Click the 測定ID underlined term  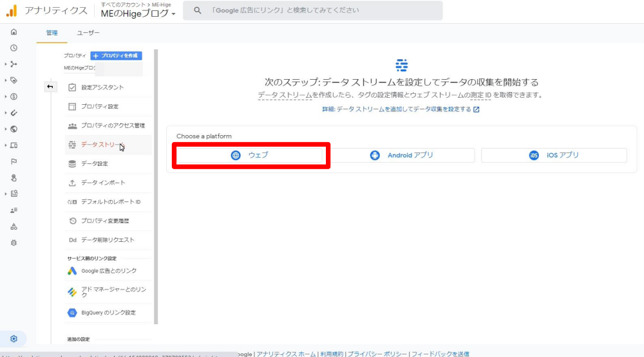[x=480, y=95]
